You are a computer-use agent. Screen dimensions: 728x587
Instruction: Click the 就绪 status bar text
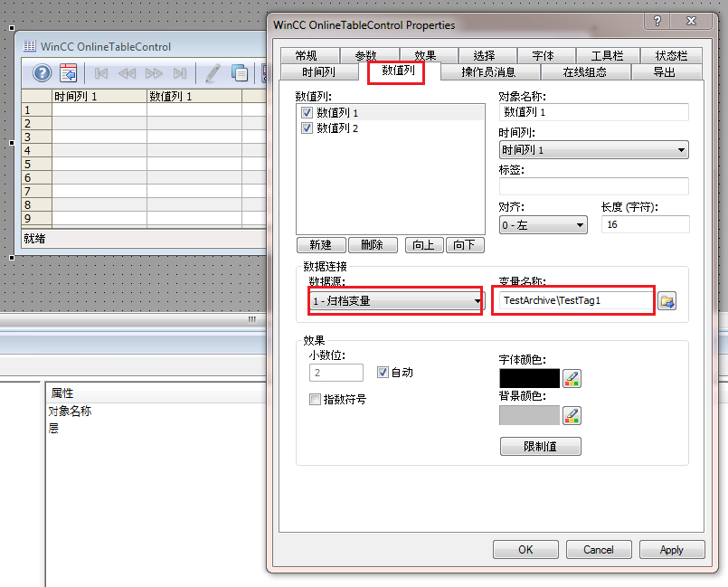point(35,239)
